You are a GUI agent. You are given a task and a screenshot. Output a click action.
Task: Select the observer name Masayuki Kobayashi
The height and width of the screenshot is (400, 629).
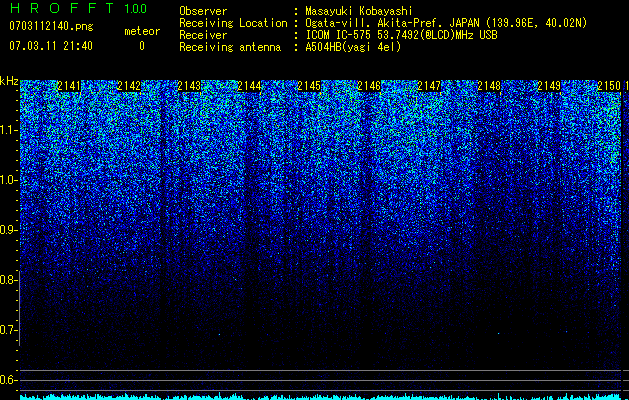coord(359,11)
